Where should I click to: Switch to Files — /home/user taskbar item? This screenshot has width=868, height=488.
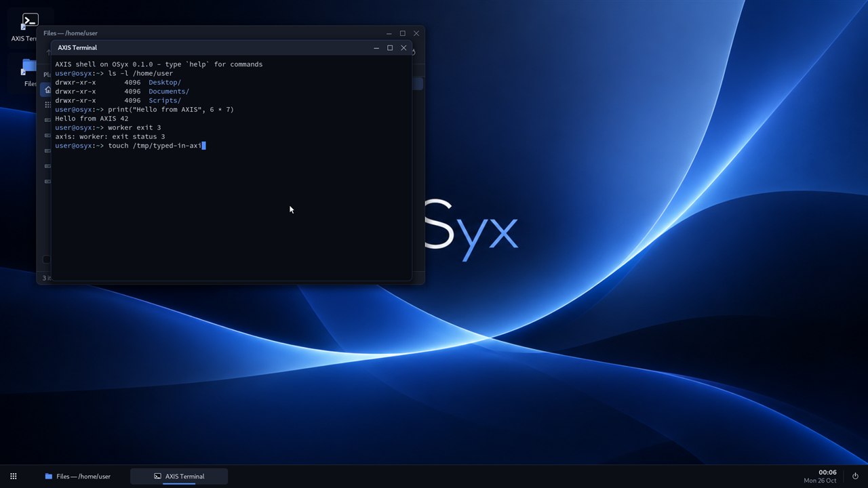[77, 476]
